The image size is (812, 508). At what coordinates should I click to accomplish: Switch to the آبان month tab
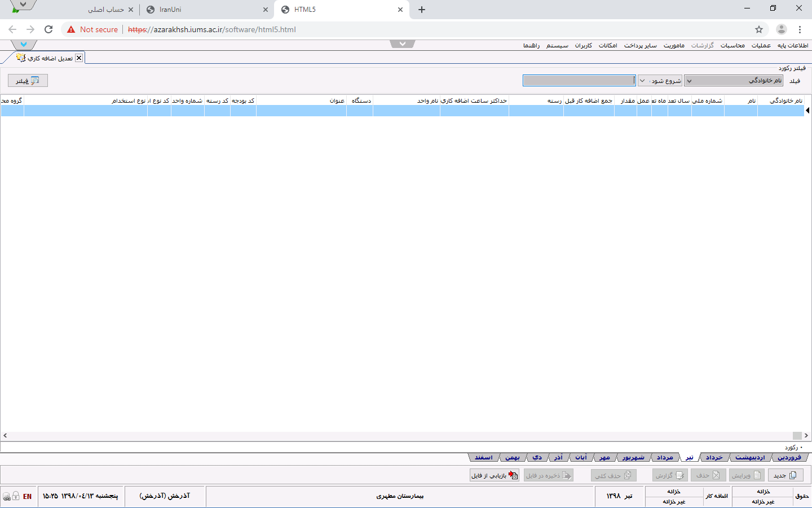pos(581,457)
